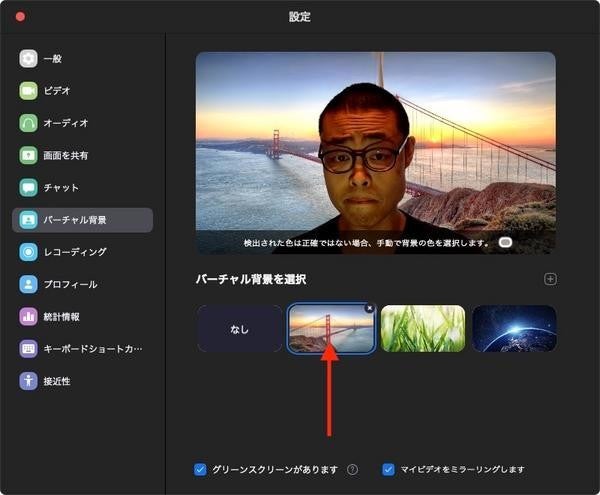Click the 画面を共有 icon
The width and height of the screenshot is (600, 495).
28,155
